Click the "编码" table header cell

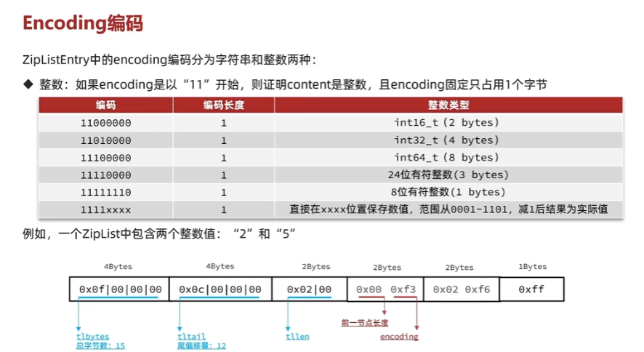[x=106, y=105]
